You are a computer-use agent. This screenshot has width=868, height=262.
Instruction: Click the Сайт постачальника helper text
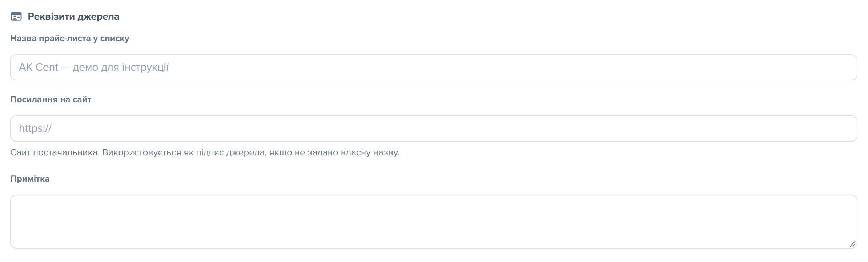(x=205, y=152)
